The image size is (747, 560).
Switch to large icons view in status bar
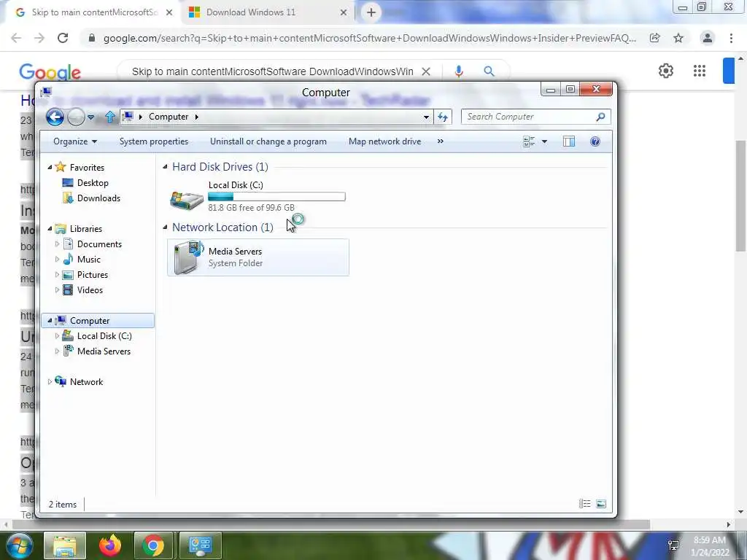(x=601, y=504)
